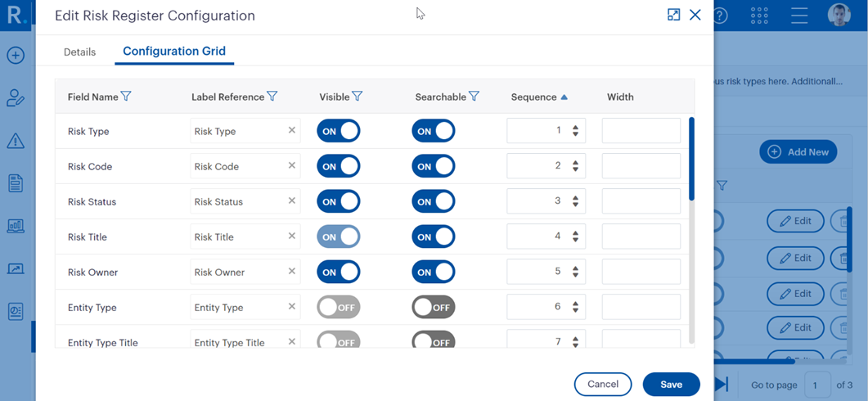Enable Visible toggle for Entity Type
The width and height of the screenshot is (868, 401).
tap(339, 307)
